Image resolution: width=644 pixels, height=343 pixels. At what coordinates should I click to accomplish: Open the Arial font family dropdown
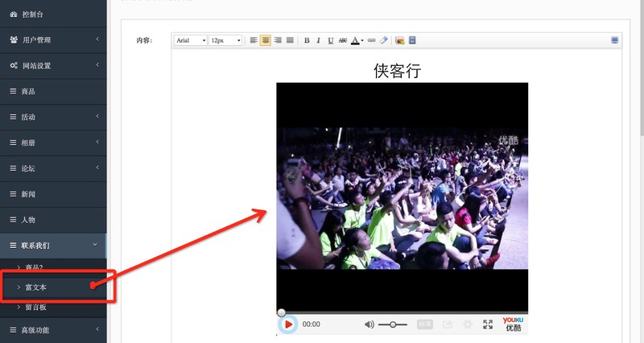(x=191, y=40)
